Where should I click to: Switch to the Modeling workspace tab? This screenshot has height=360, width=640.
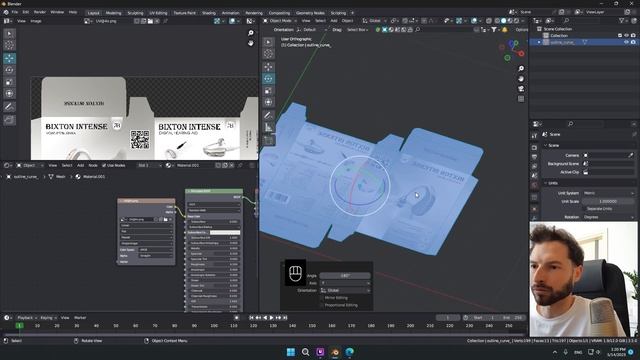113,13
